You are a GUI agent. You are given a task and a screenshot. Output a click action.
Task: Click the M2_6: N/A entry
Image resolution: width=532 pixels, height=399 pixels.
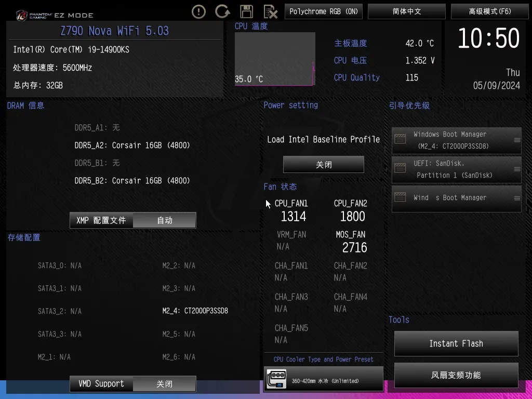[179, 357]
